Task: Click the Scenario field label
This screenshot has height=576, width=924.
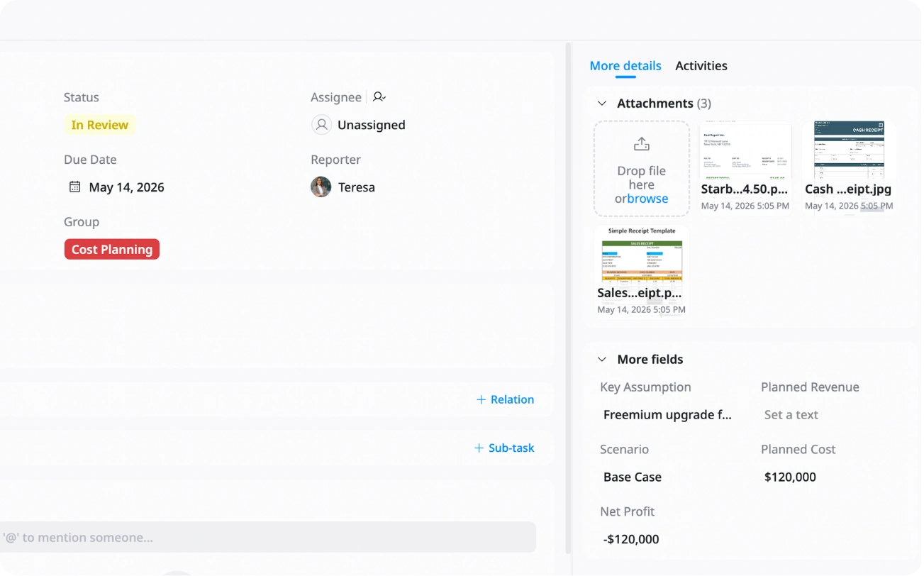Action: tap(624, 450)
